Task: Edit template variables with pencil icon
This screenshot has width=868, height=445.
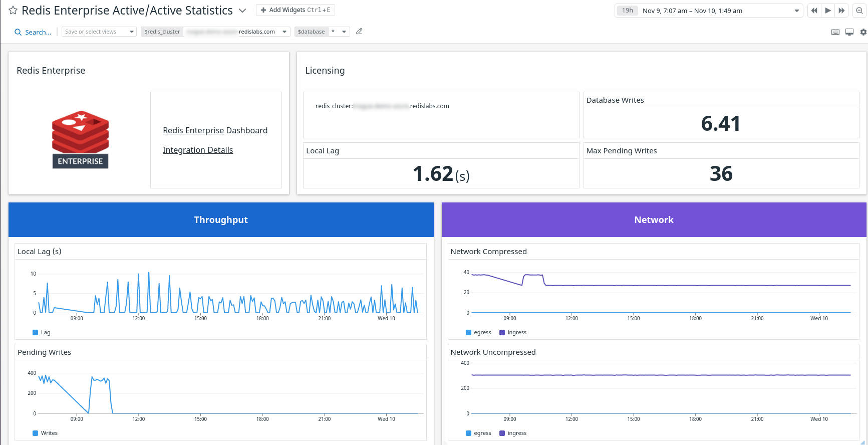Action: (359, 32)
